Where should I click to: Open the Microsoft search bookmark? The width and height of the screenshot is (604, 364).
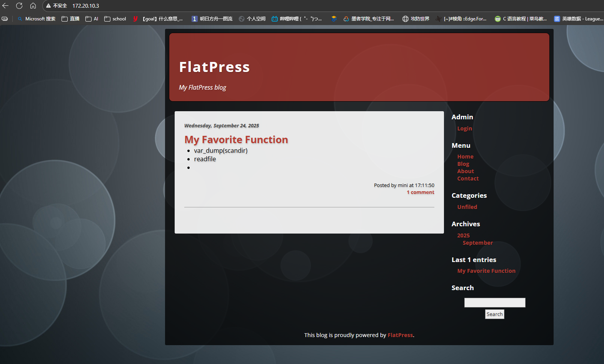point(37,18)
